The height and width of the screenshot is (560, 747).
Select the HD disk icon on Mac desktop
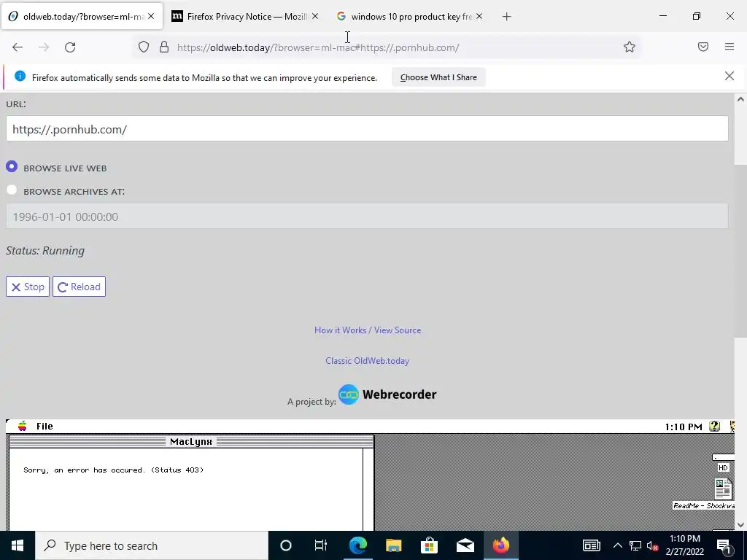click(x=723, y=463)
